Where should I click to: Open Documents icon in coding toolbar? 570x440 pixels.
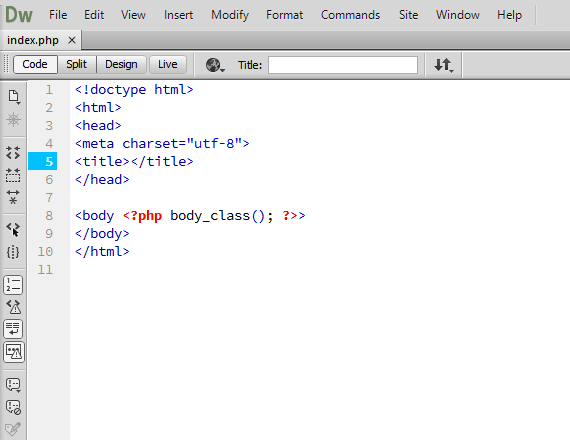point(13,97)
